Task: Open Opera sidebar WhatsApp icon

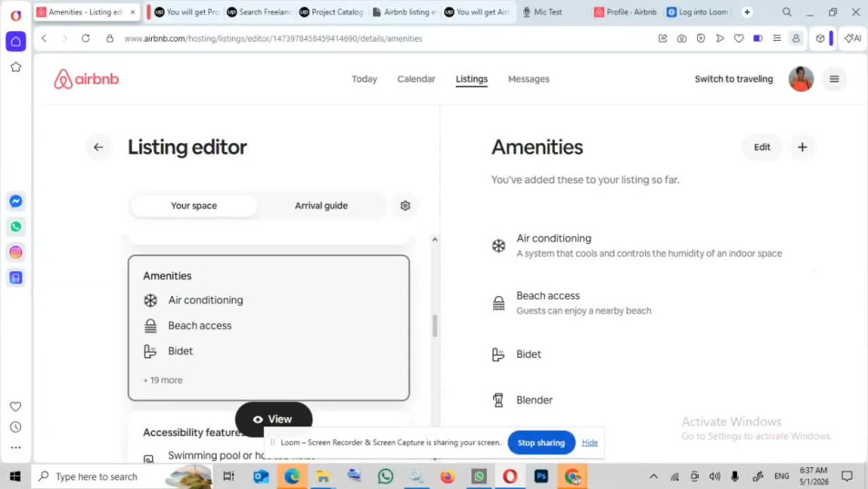Action: click(x=16, y=227)
